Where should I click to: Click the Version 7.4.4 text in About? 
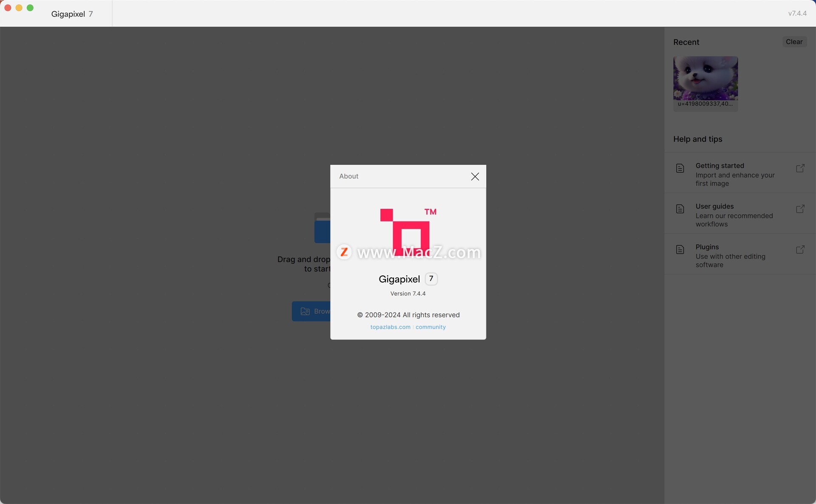pos(408,294)
